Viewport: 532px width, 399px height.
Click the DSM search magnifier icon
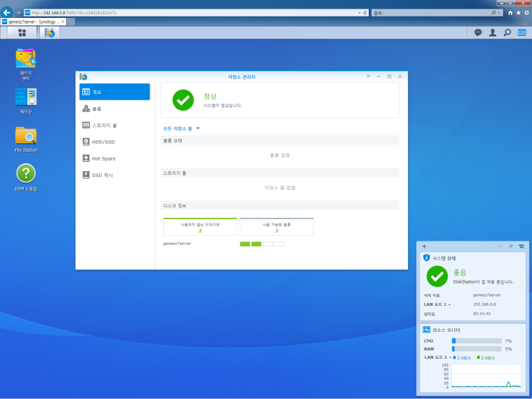click(507, 33)
